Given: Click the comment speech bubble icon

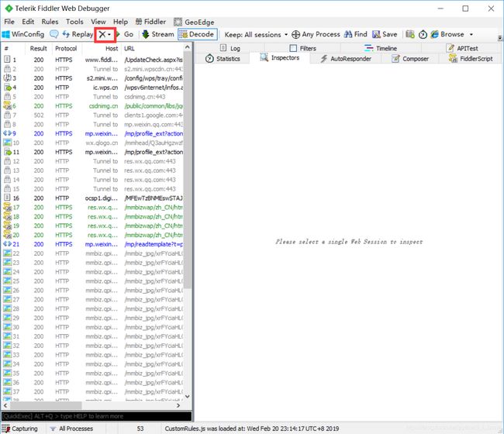Looking at the screenshot, I should coord(54,34).
